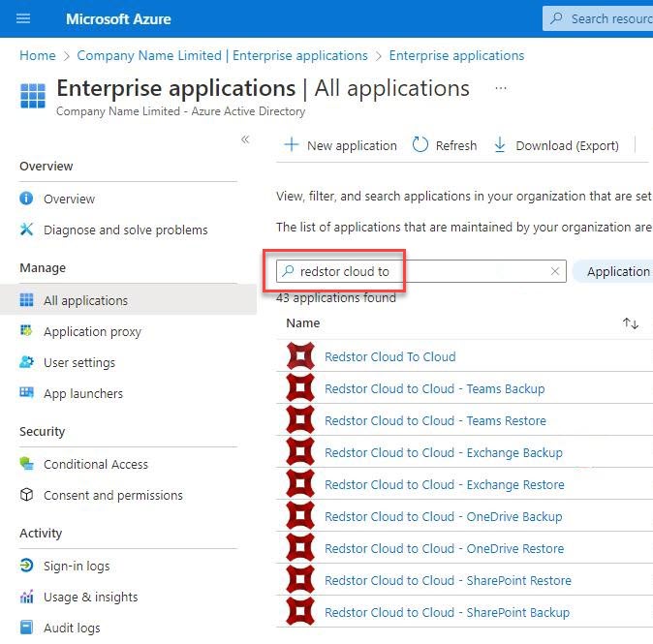653x644 pixels.
Task: Open Redstor Cloud to Cloud - Teams Backup
Action: tap(434, 388)
